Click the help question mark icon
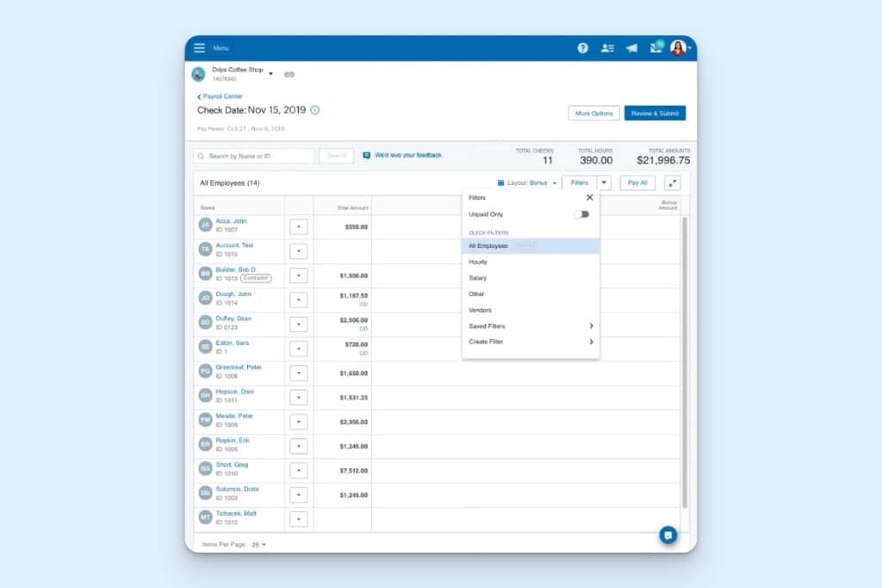 coord(583,48)
